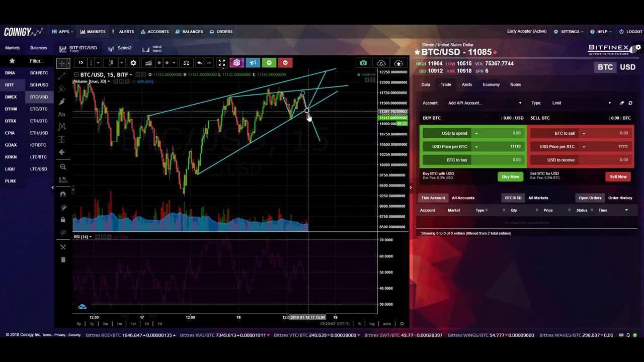The height and width of the screenshot is (362, 644).
Task: Remove drawings using the trash icon
Action: pyautogui.click(x=62, y=259)
